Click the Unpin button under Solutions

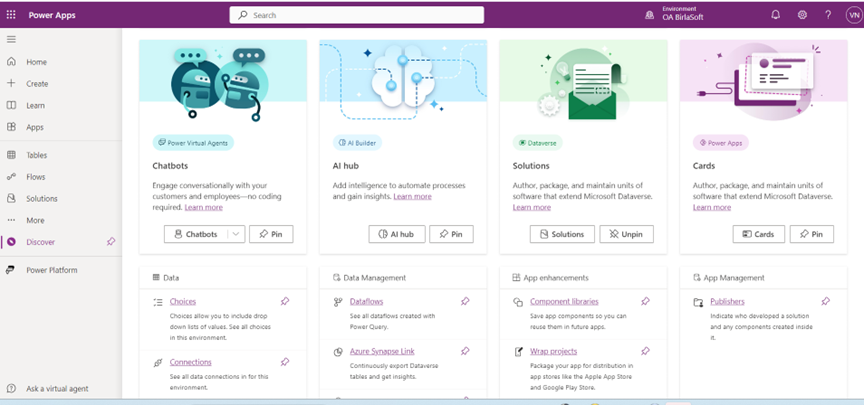click(x=626, y=234)
